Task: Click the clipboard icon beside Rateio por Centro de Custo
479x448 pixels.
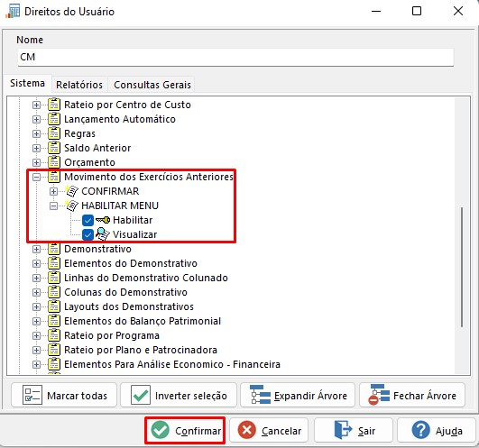Action: pyautogui.click(x=54, y=105)
